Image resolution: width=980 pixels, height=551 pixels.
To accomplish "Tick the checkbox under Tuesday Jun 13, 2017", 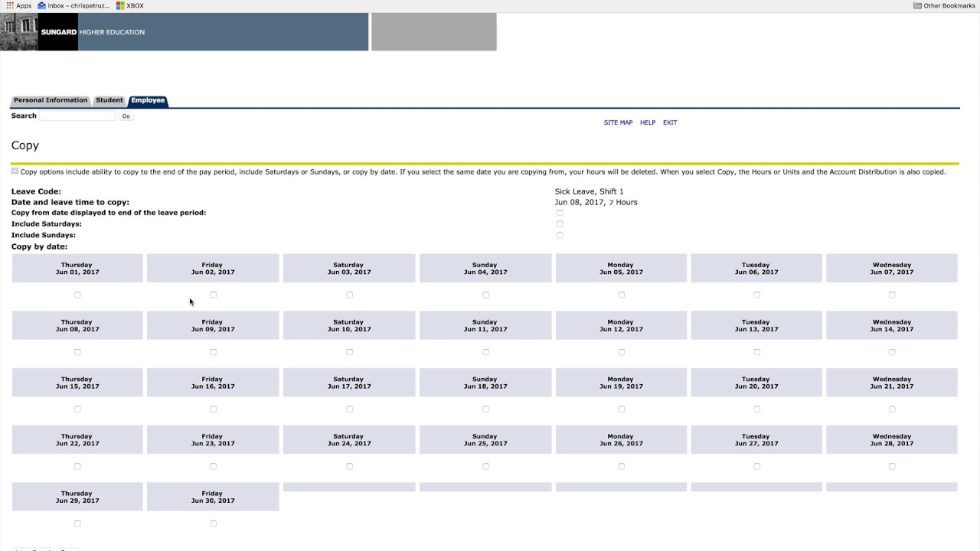I will click(x=757, y=352).
